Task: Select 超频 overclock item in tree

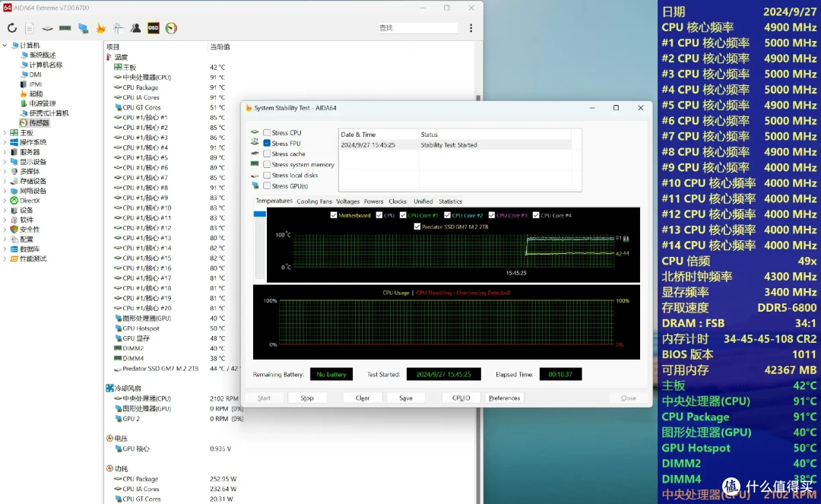Action: point(31,94)
